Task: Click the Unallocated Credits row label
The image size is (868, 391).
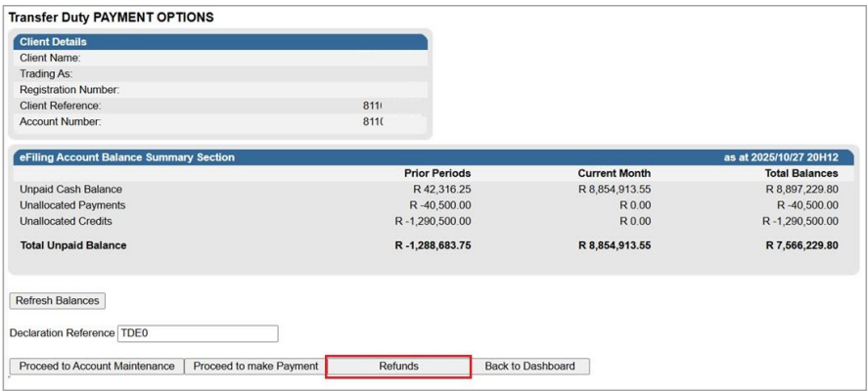Action: pyautogui.click(x=66, y=221)
